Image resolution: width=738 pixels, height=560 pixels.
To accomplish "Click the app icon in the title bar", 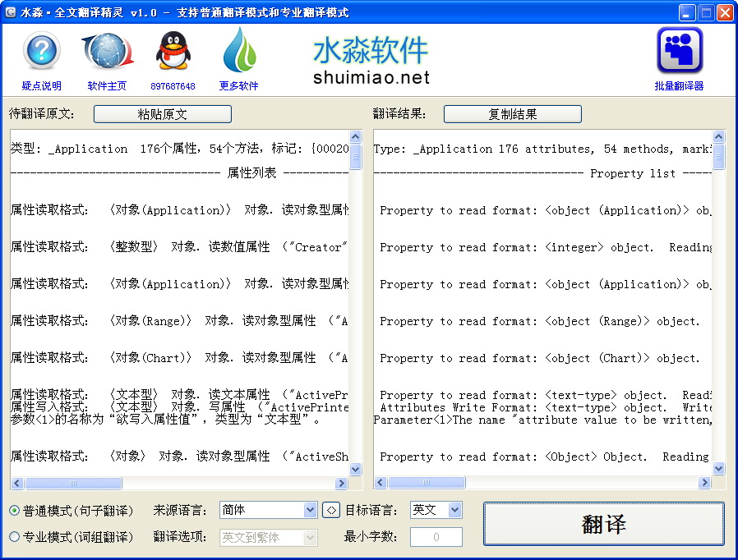I will click(x=9, y=11).
